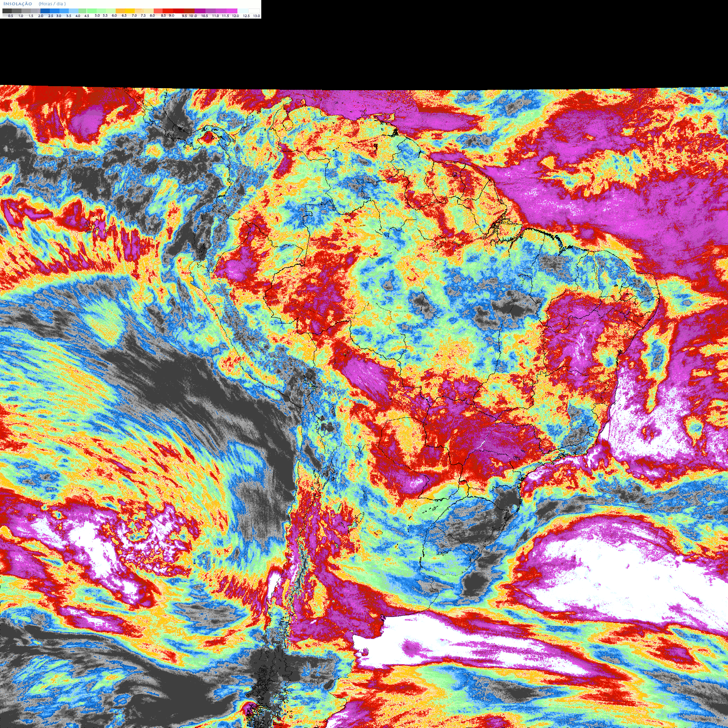Image resolution: width=728 pixels, height=728 pixels.
Task: Click the 8.0 legend value
Action: (x=152, y=15)
